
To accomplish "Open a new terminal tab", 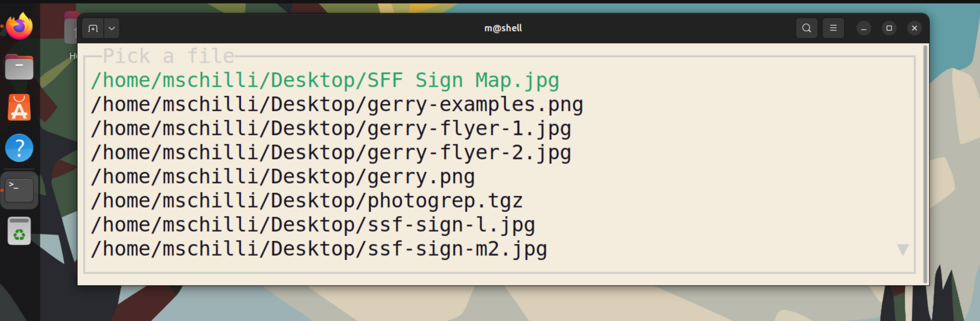I will tap(93, 28).
